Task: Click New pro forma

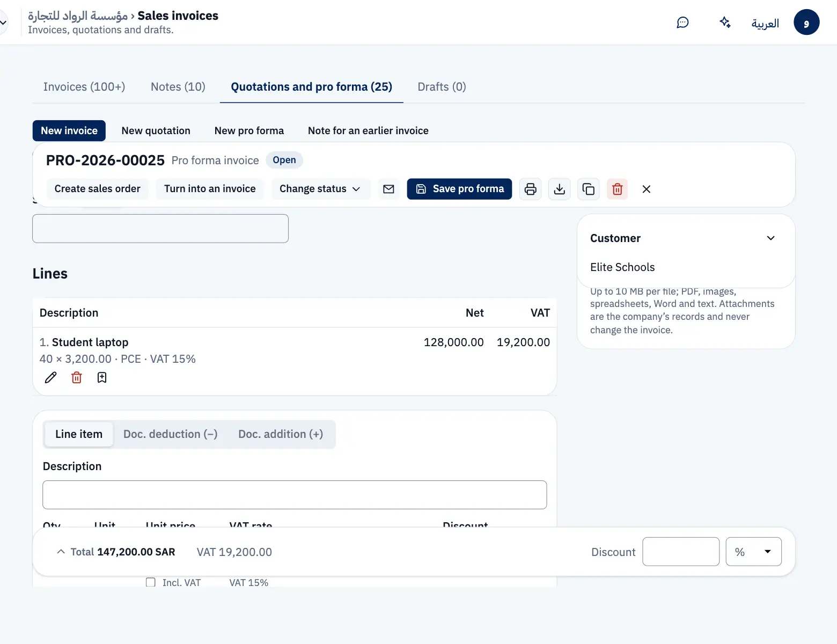Action: 249,131
